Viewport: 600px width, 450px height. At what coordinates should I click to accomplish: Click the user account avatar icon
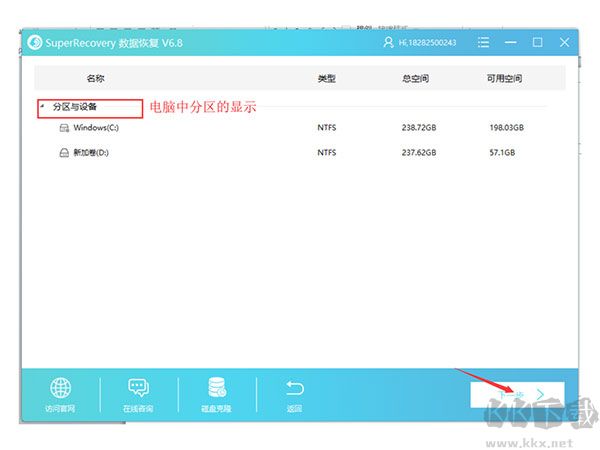[x=389, y=43]
